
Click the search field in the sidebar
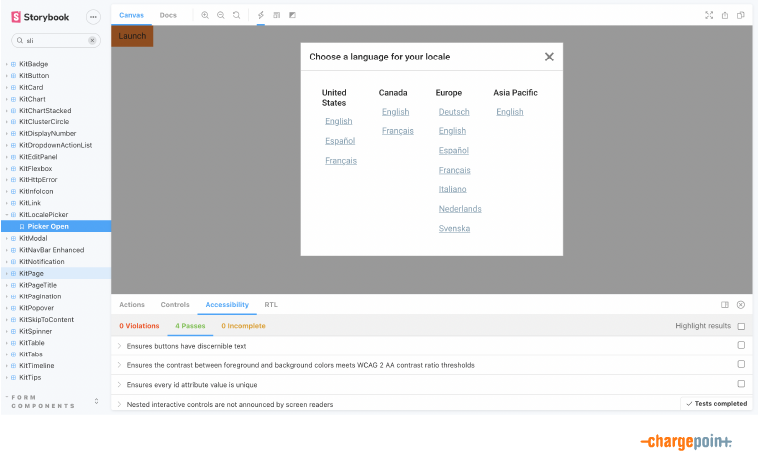coord(56,41)
